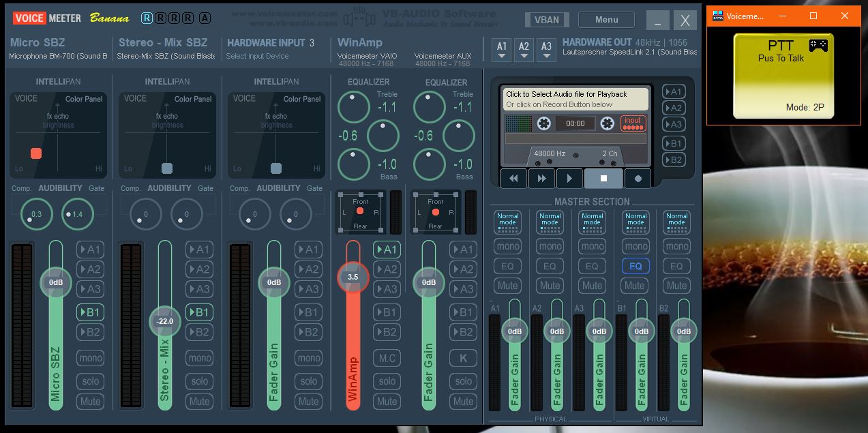Click the record button on the recorder
Screen dimensions: 868x433
638,179
